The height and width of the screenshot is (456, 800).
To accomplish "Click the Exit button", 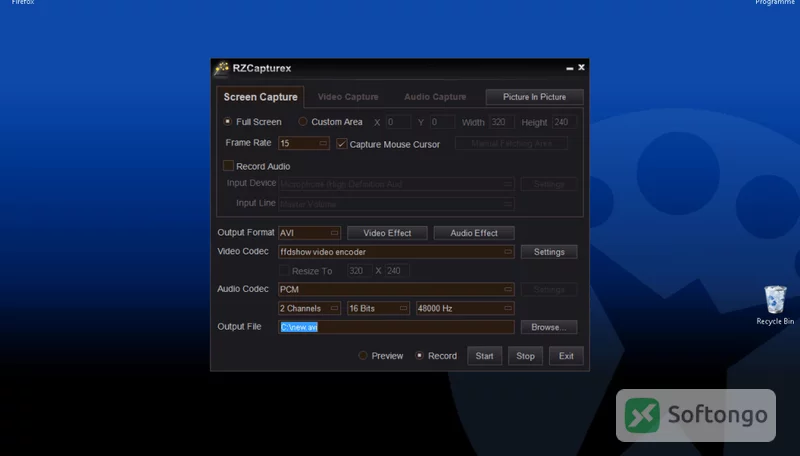I will (566, 356).
